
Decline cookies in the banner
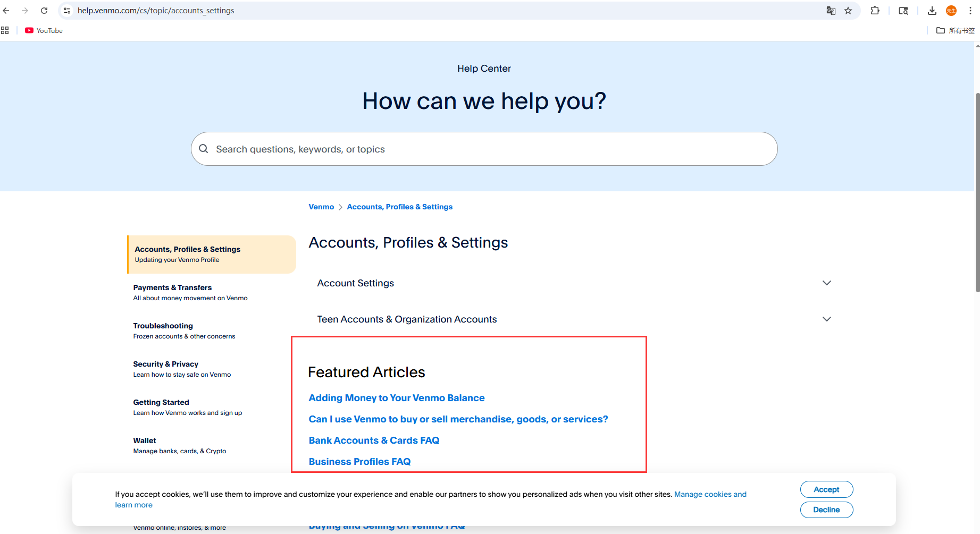coord(826,510)
